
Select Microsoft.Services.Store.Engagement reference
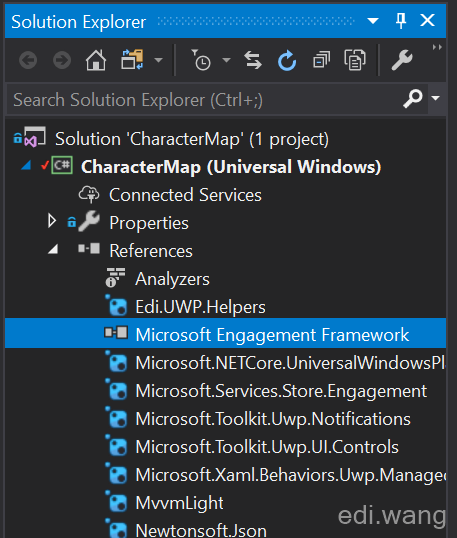281,391
